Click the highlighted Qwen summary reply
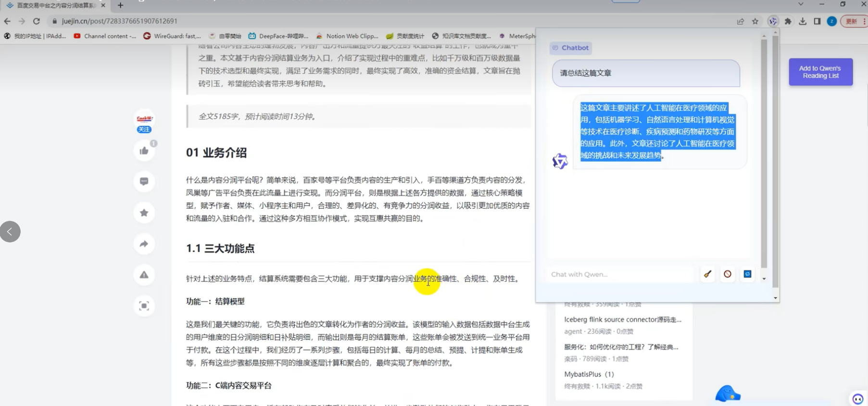This screenshot has height=406, width=868. point(657,131)
